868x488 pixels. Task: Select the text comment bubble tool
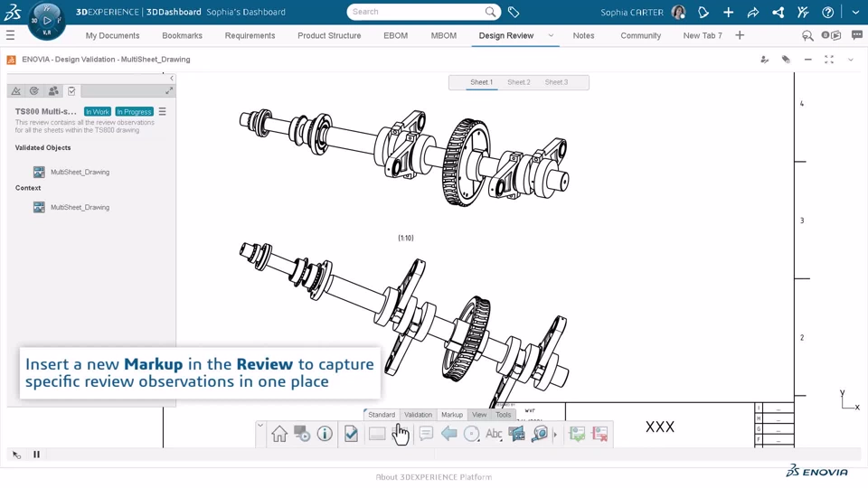426,433
